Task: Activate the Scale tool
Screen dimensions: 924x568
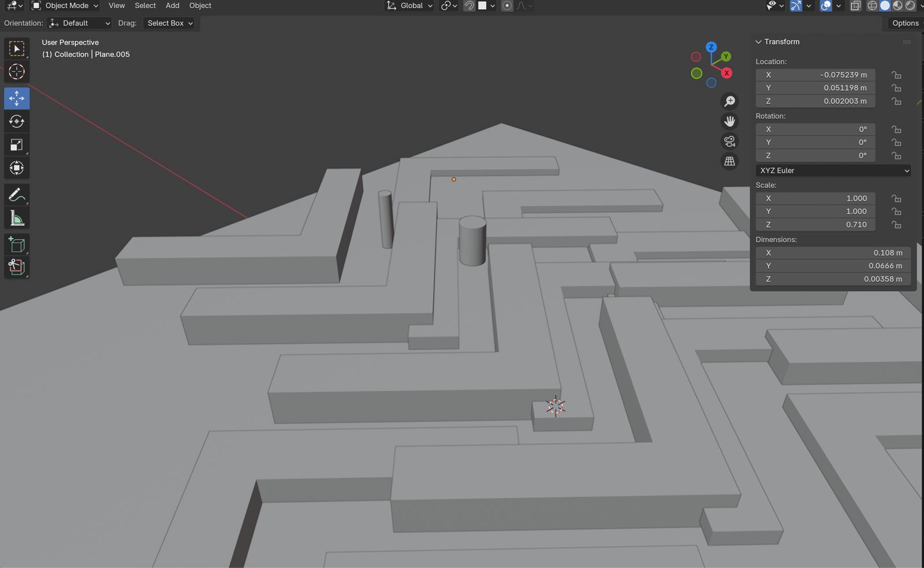Action: tap(17, 145)
